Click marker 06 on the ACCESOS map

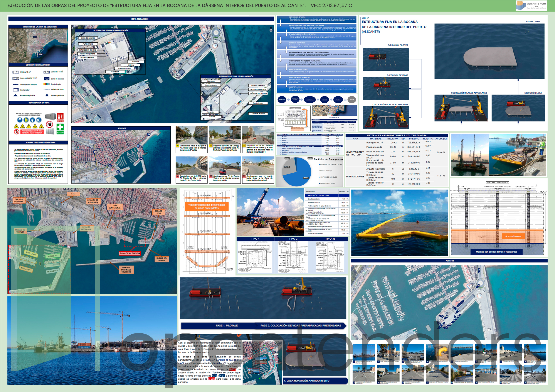(141, 158)
